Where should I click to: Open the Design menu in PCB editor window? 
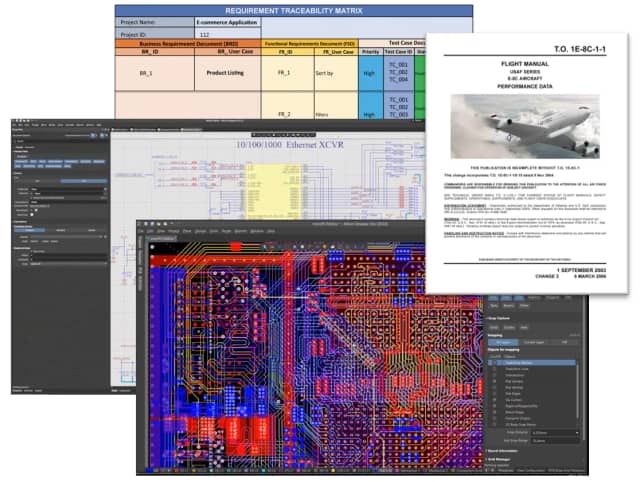(200, 231)
